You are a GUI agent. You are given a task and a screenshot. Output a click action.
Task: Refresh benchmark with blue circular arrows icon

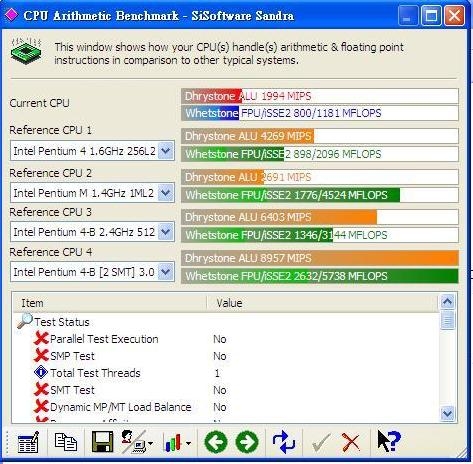pyautogui.click(x=284, y=442)
